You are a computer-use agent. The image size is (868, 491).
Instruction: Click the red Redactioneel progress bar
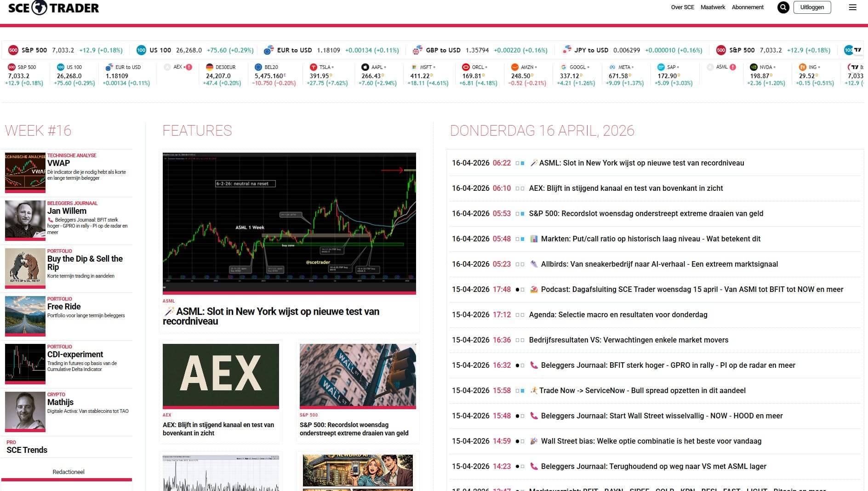point(68,480)
